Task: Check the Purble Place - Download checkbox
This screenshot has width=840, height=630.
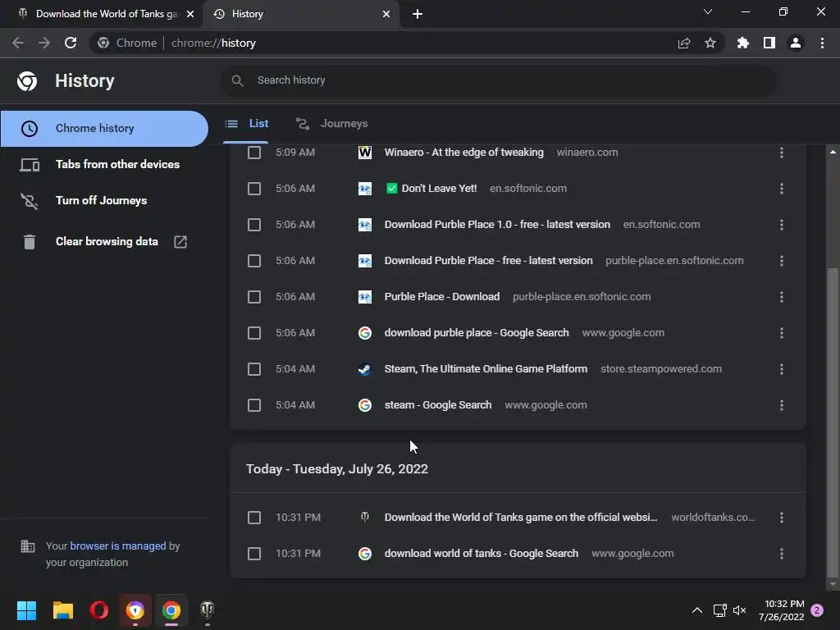Action: coord(254,297)
